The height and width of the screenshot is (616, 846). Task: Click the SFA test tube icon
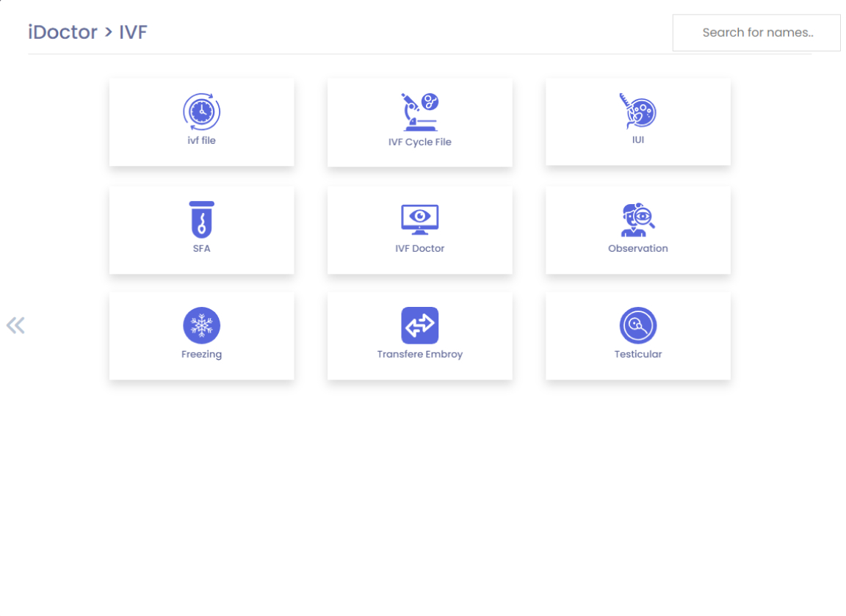tap(201, 219)
